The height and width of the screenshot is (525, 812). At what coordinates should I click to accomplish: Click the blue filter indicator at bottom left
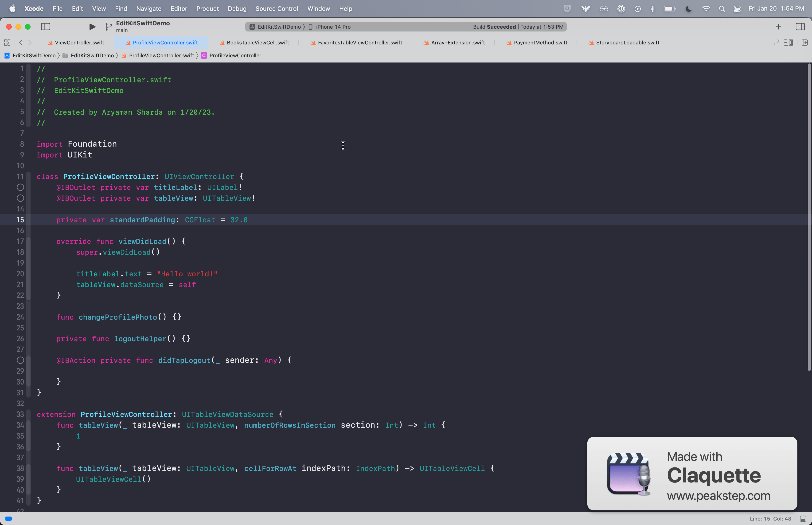(9, 518)
